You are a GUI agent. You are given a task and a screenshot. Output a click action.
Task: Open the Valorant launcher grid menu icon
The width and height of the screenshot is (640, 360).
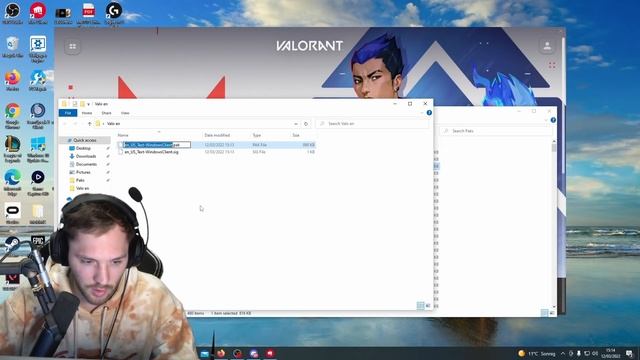[x=73, y=47]
